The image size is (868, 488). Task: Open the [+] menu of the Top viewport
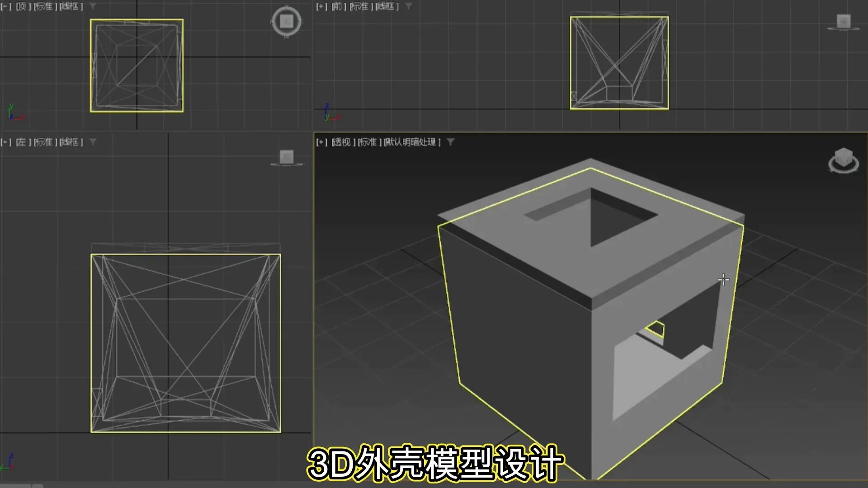point(6,6)
